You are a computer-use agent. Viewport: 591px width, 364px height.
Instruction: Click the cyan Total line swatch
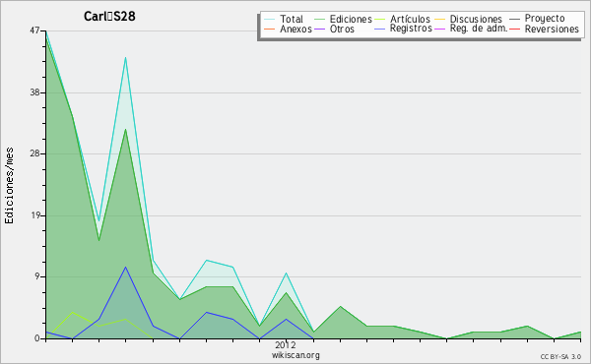tap(269, 19)
